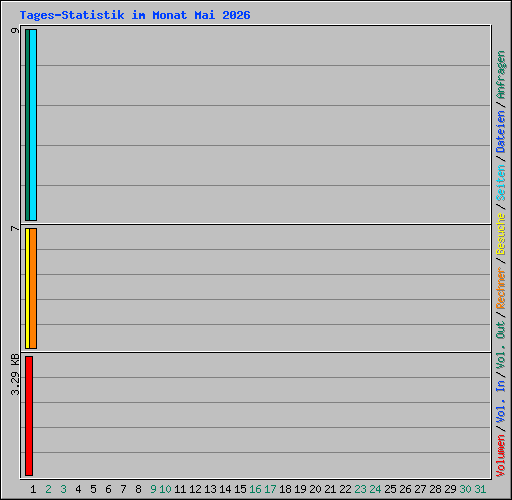Viewport: 512px width, 500px height.
Task: Click day 1 on the x-axis
Action: pos(33,489)
